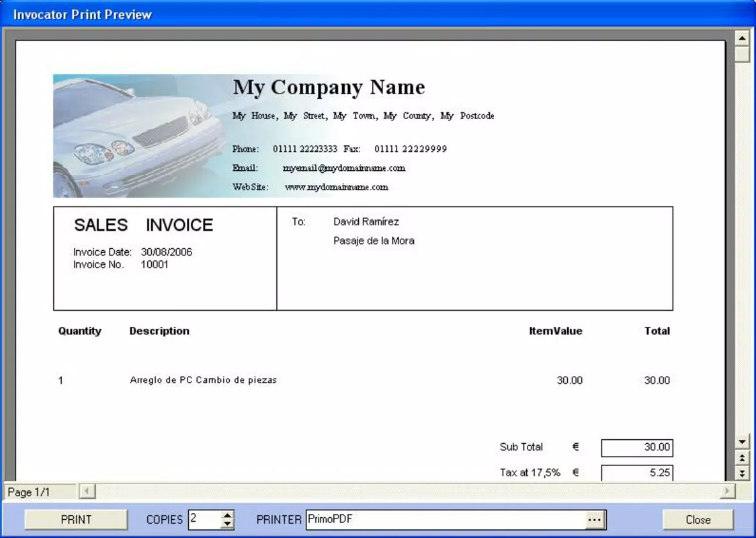756x538 pixels.
Task: Click the COPIES number field
Action: (x=205, y=519)
